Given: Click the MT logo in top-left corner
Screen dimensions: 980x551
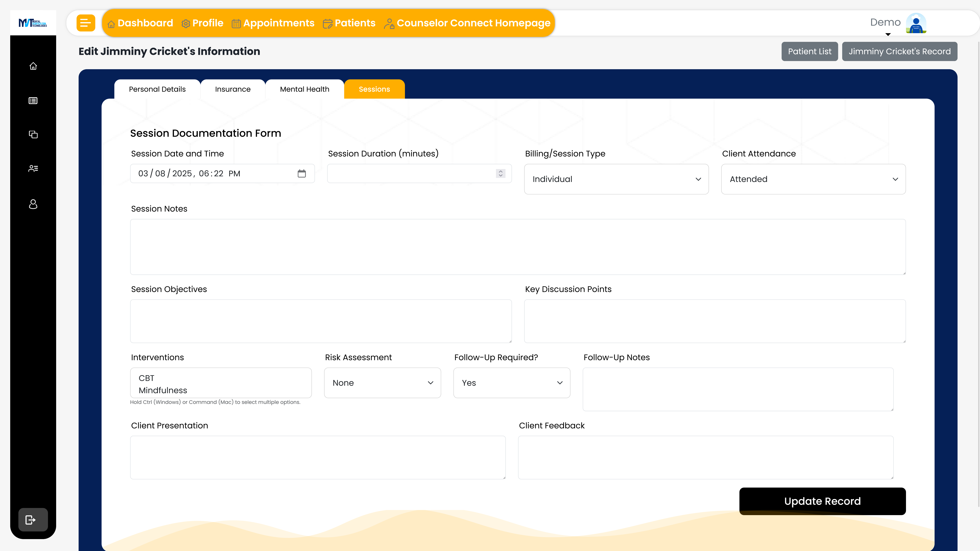Looking at the screenshot, I should [x=33, y=23].
